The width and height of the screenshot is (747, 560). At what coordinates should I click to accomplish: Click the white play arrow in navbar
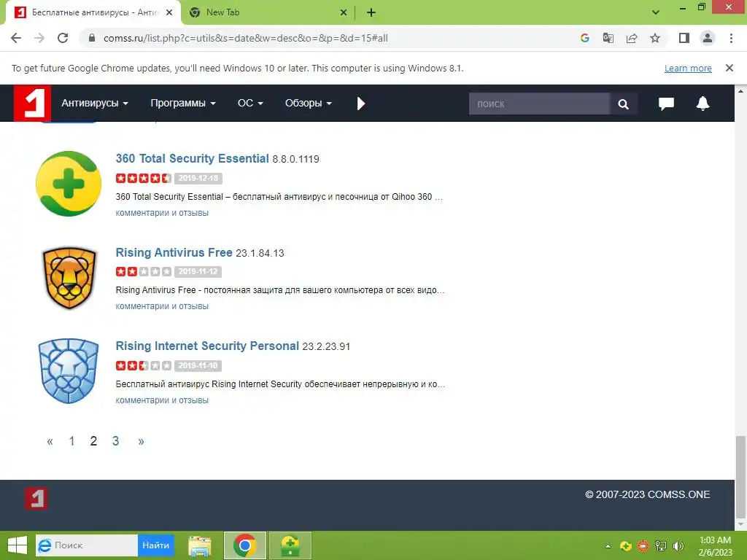pyautogui.click(x=360, y=104)
